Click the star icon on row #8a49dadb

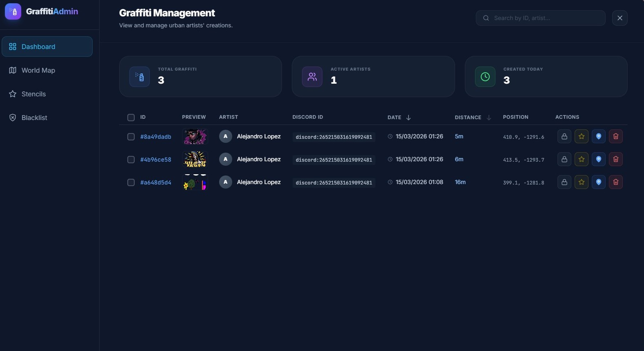(x=581, y=136)
